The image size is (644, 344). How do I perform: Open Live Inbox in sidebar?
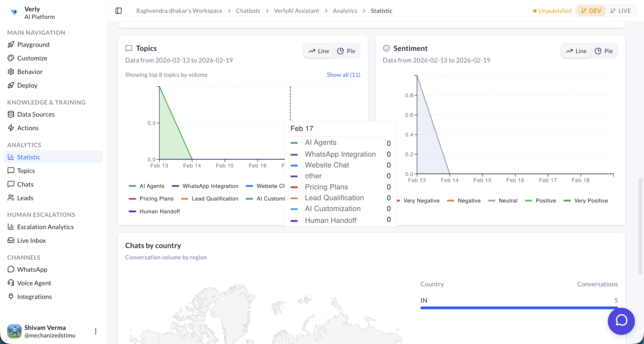coord(31,240)
